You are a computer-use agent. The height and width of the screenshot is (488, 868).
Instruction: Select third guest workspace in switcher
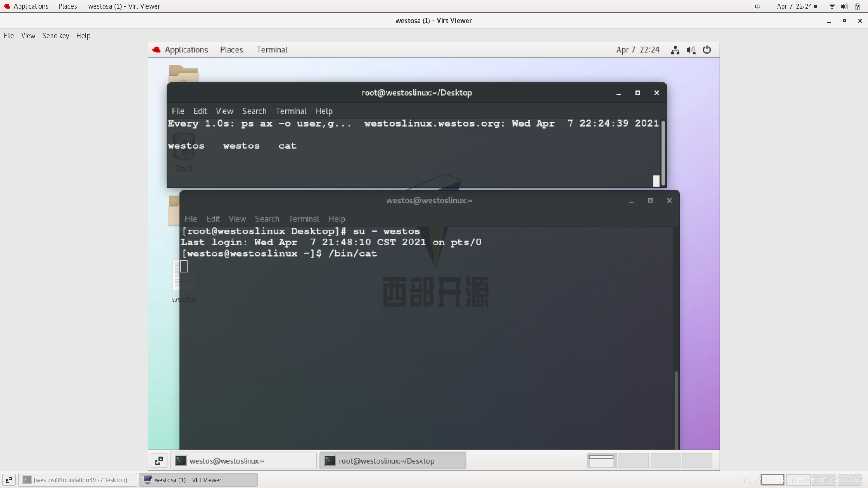tap(665, 460)
